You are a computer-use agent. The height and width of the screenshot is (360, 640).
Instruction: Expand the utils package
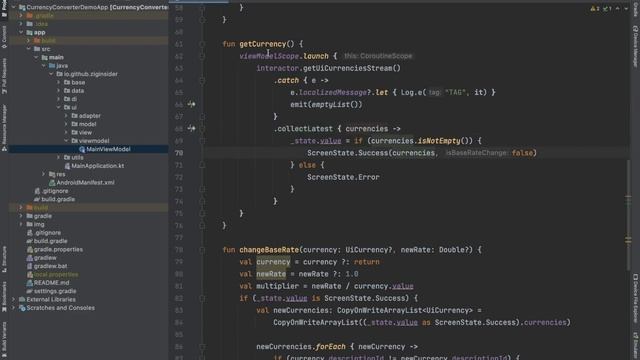[x=58, y=158]
